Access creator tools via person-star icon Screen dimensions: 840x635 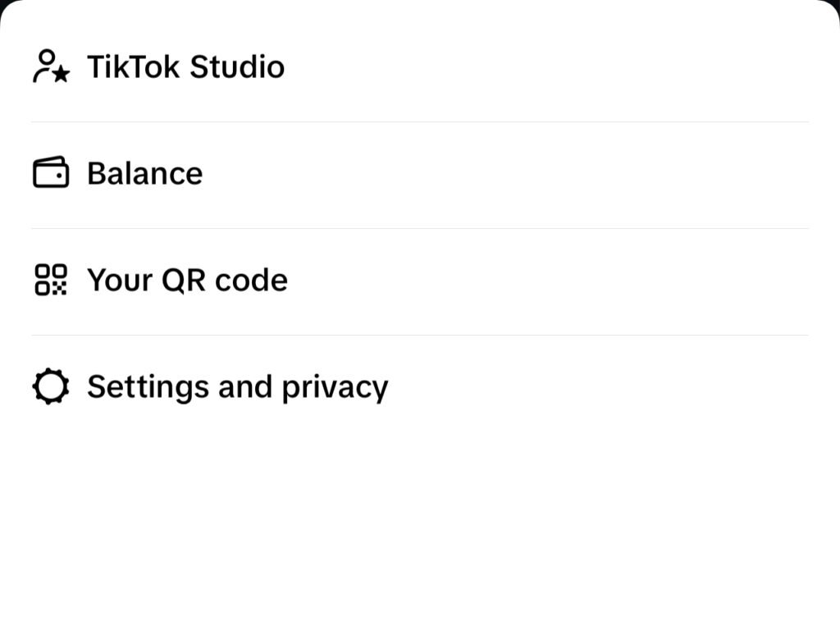pos(51,66)
